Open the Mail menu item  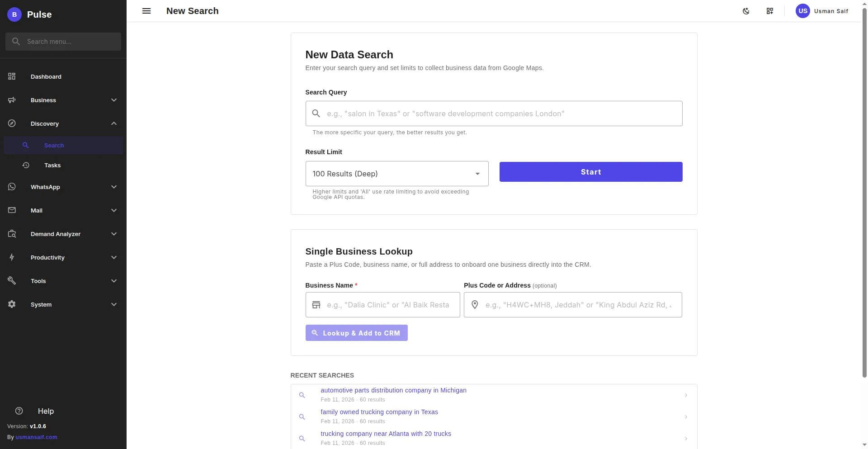pyautogui.click(x=63, y=210)
